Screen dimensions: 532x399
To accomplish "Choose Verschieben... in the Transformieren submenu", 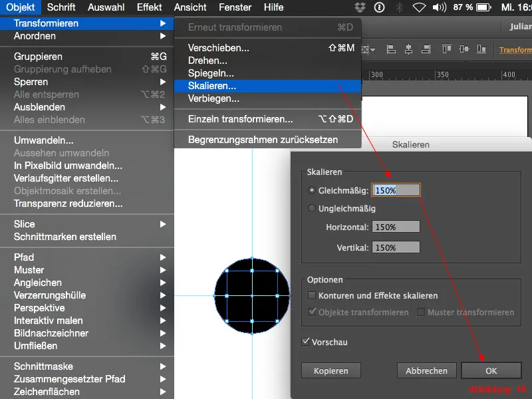I will 268,48.
